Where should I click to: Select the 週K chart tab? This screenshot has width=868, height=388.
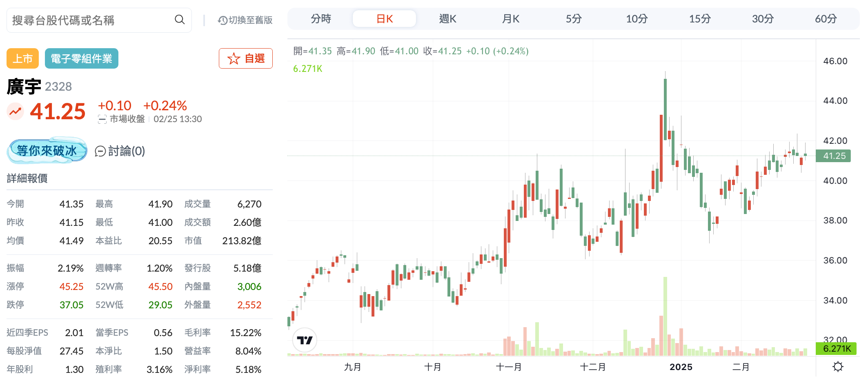click(x=447, y=19)
